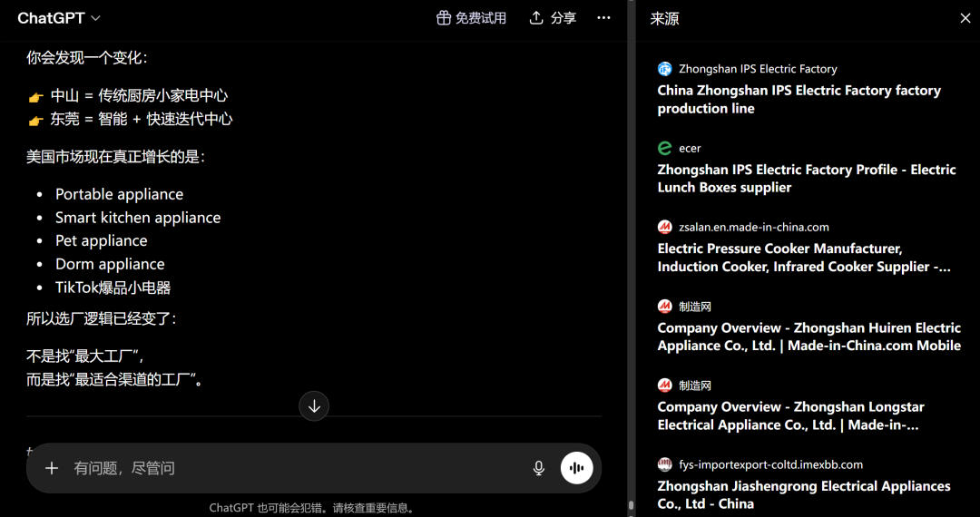
Task: Click the plus attach icon in the composer
Action: click(x=52, y=468)
